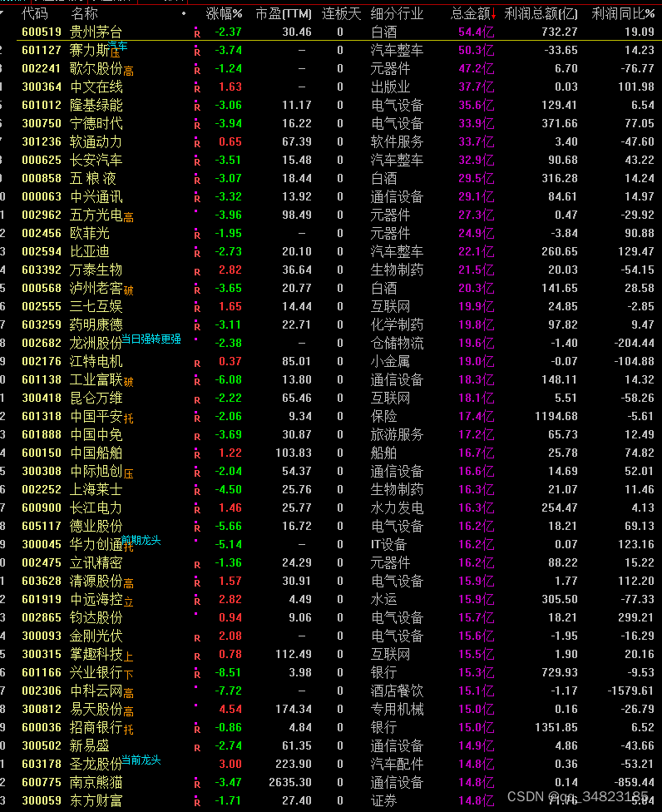
Task: Click the 当日强转更强 label on 龙洲股份
Action: click(x=151, y=339)
